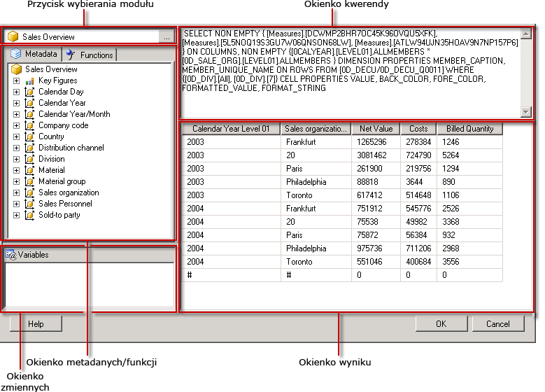This screenshot has height=392, width=545.
Task: Click the Sales Personnel dimension icon
Action: 29,204
